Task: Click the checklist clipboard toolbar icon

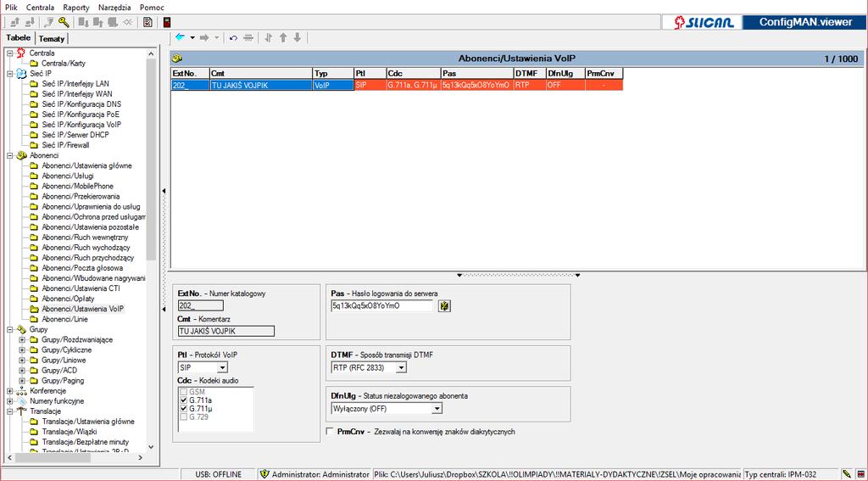Action: (147, 22)
